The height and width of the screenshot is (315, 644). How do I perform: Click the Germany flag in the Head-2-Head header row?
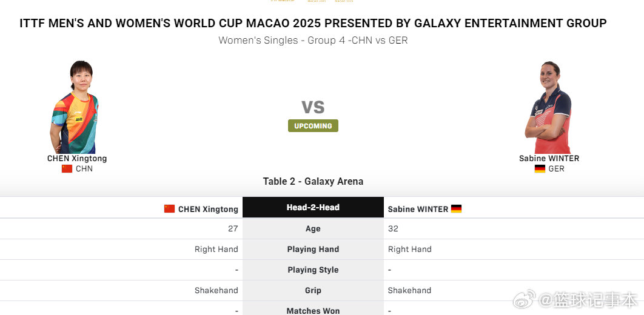click(456, 209)
